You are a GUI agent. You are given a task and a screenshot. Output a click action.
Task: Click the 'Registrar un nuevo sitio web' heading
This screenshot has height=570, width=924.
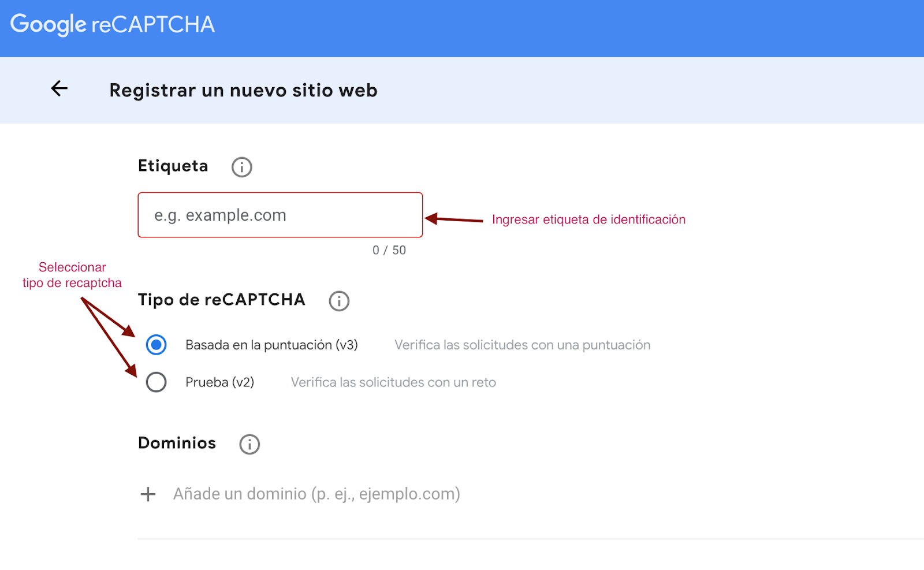click(x=243, y=91)
